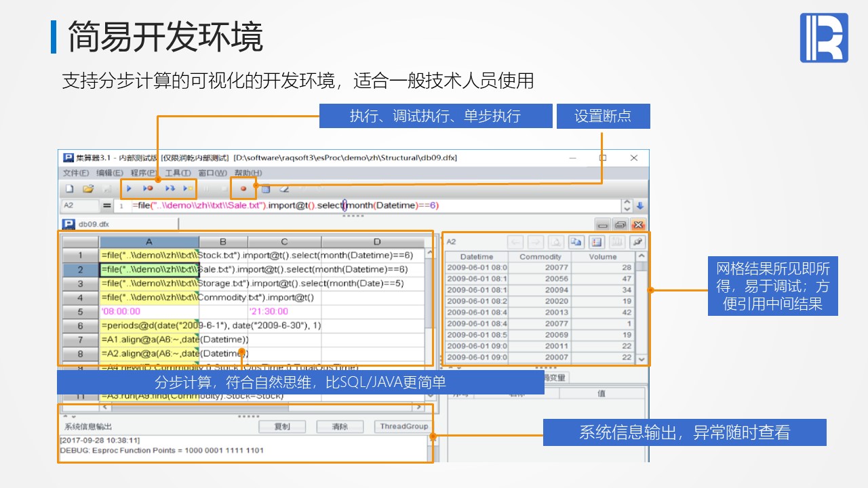The width and height of the screenshot is (868, 488).
Task: Select row 3 header in grid
Action: coord(80,283)
